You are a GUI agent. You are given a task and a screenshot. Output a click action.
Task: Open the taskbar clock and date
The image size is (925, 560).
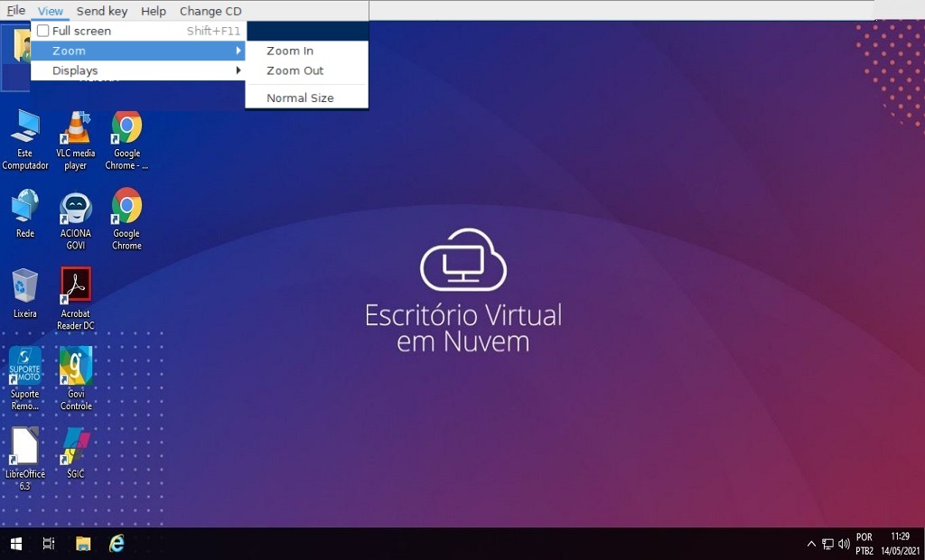900,544
